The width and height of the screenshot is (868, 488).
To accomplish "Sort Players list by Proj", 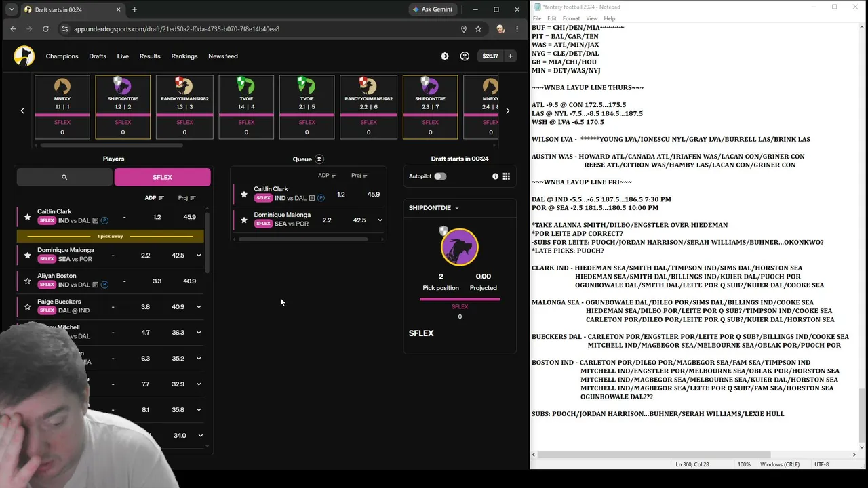I will 186,198.
